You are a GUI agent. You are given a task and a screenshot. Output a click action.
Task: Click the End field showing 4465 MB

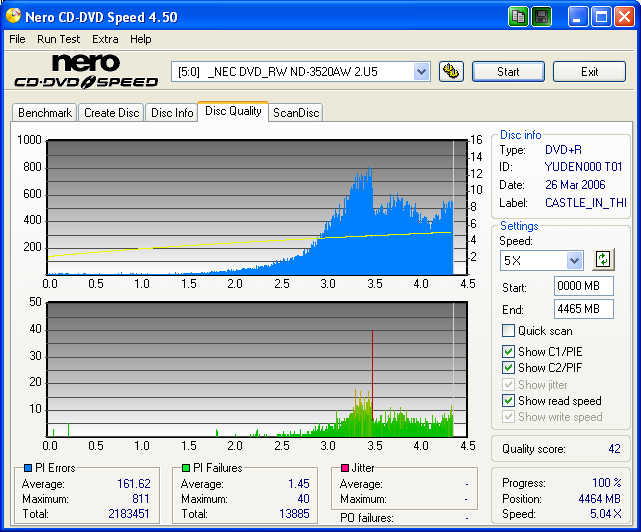pyautogui.click(x=584, y=309)
